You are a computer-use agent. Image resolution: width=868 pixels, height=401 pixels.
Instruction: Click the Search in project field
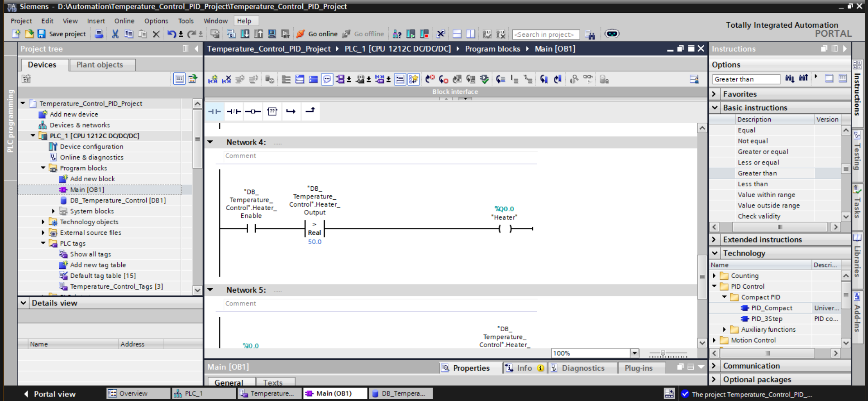[546, 34]
